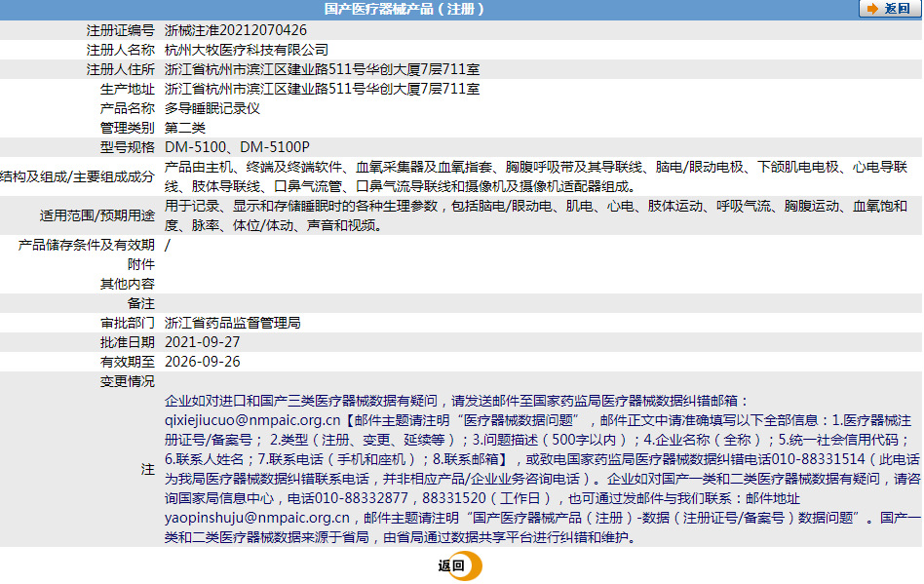Image resolution: width=924 pixels, height=584 pixels.
Task: Select registration number 浙械注准20212070426
Action: (x=236, y=30)
